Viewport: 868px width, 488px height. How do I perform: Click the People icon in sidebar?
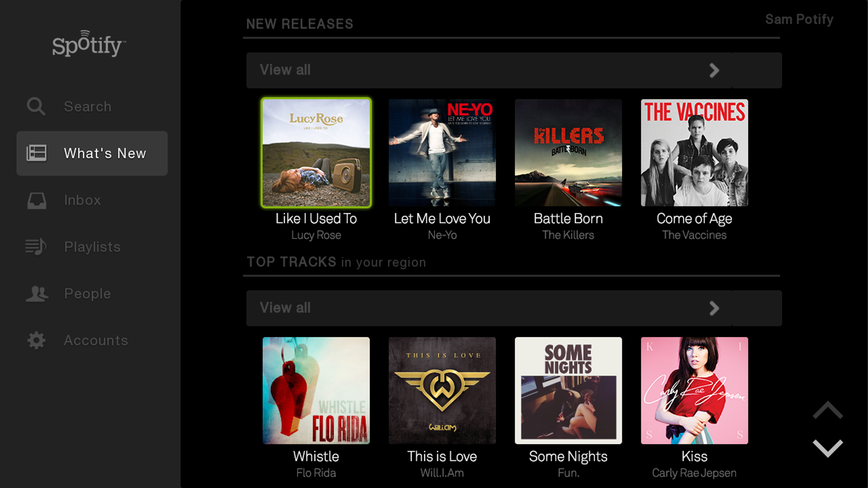click(37, 293)
